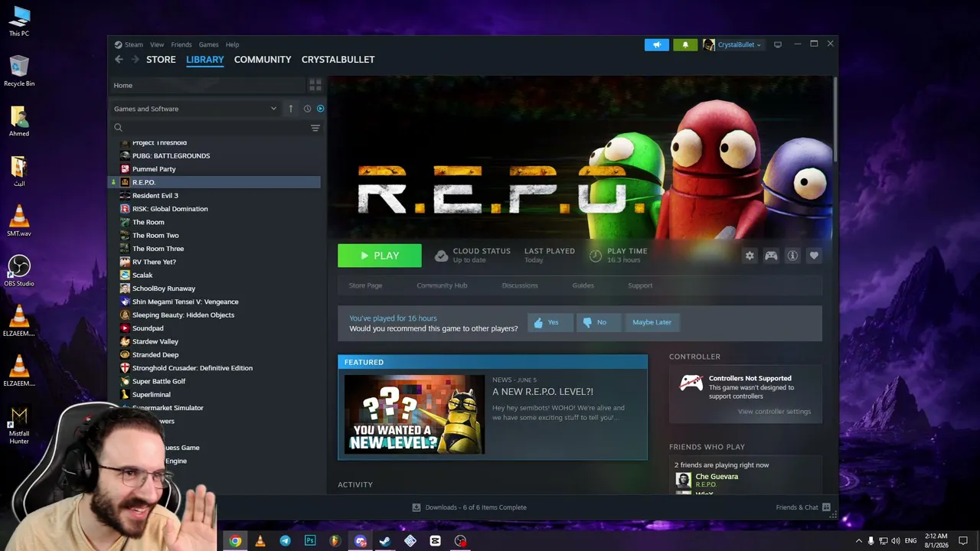
Task: Open CapCut from the taskbar
Action: click(x=435, y=541)
